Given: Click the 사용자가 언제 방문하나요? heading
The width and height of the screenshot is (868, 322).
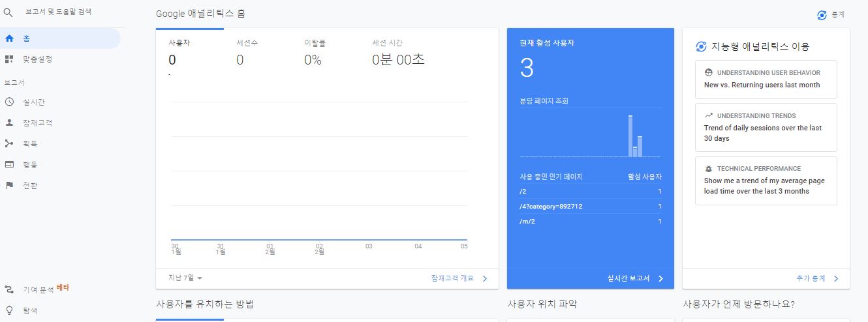Looking at the screenshot, I should click(738, 304).
